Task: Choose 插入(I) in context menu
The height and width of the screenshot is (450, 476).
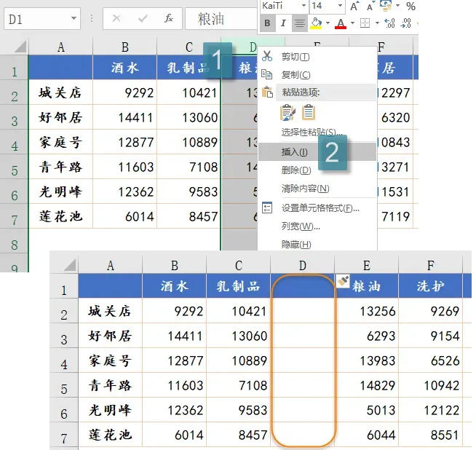Action: tap(317, 151)
